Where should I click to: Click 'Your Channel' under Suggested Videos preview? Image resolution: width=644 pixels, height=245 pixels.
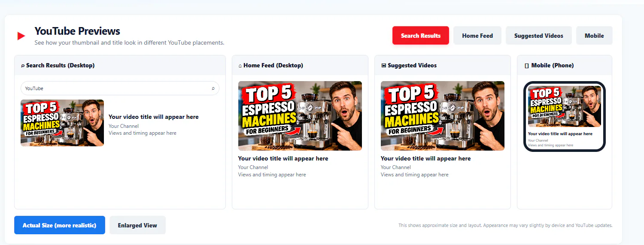[x=396, y=167]
